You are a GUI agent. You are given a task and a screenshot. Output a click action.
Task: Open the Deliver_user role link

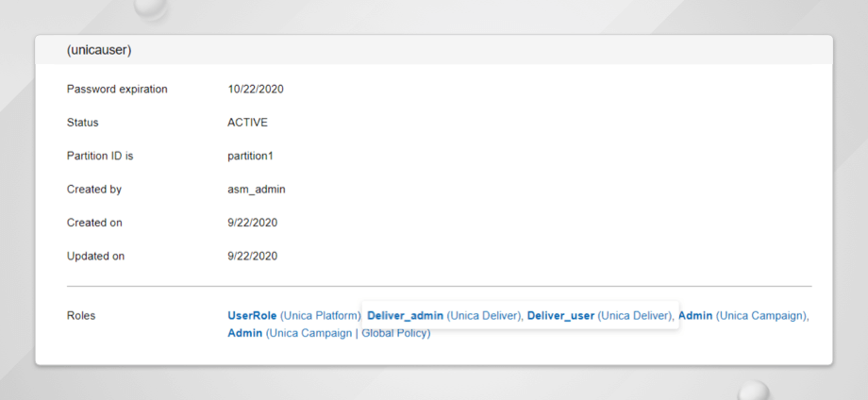[560, 316]
